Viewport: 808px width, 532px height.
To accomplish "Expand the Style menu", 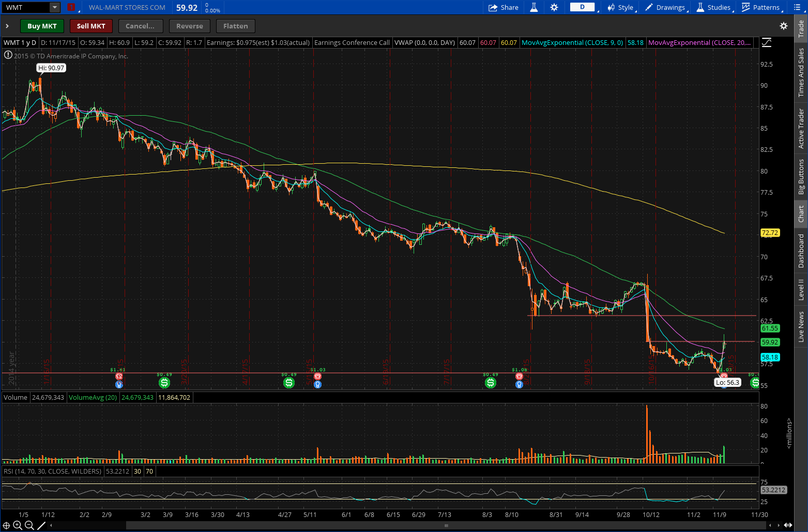I will coord(621,7).
